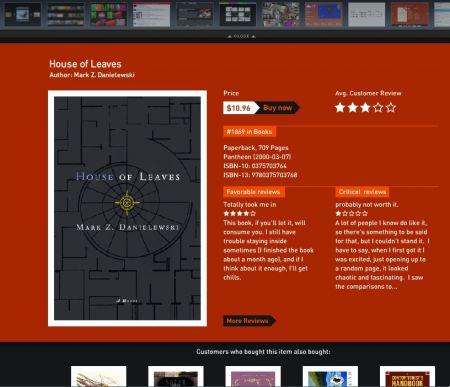Open the first recommended book at bottom
The height and width of the screenshot is (387, 450).
[x=99, y=376]
